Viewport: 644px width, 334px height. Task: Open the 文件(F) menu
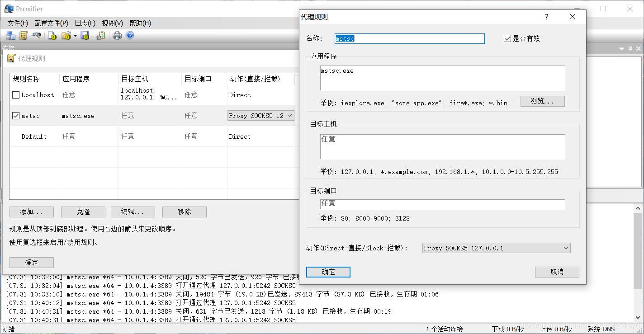[18, 23]
